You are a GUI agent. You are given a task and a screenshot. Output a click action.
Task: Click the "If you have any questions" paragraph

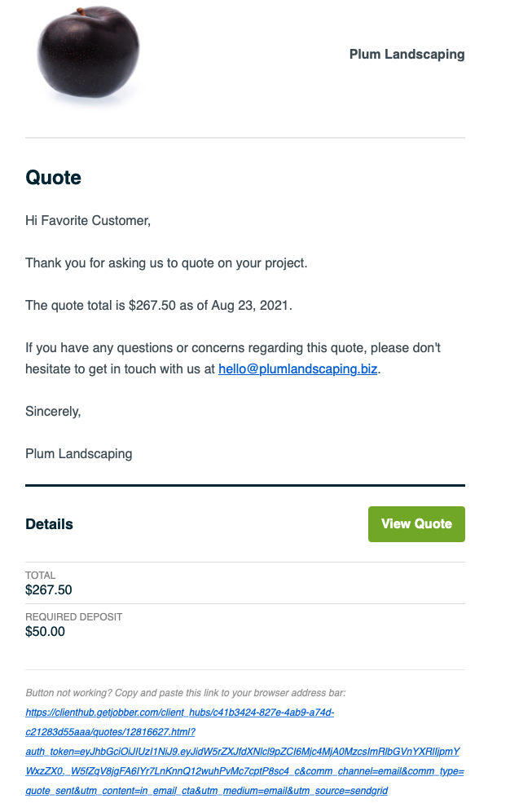click(232, 348)
